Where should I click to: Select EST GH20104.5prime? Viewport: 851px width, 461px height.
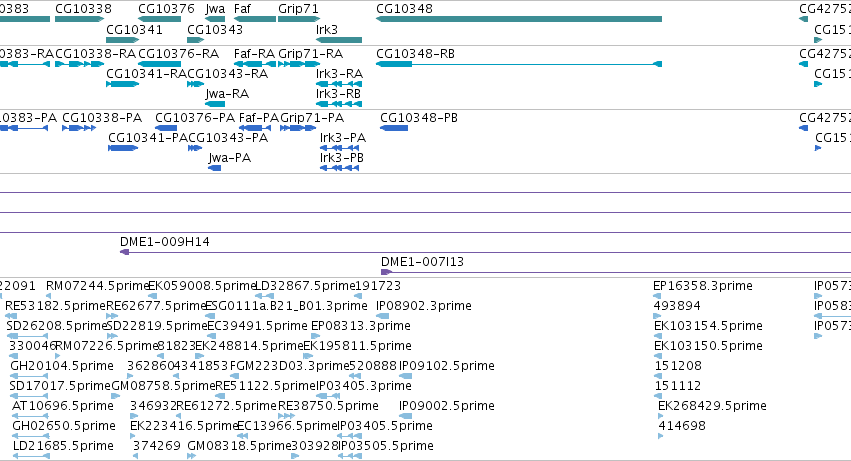[62, 366]
